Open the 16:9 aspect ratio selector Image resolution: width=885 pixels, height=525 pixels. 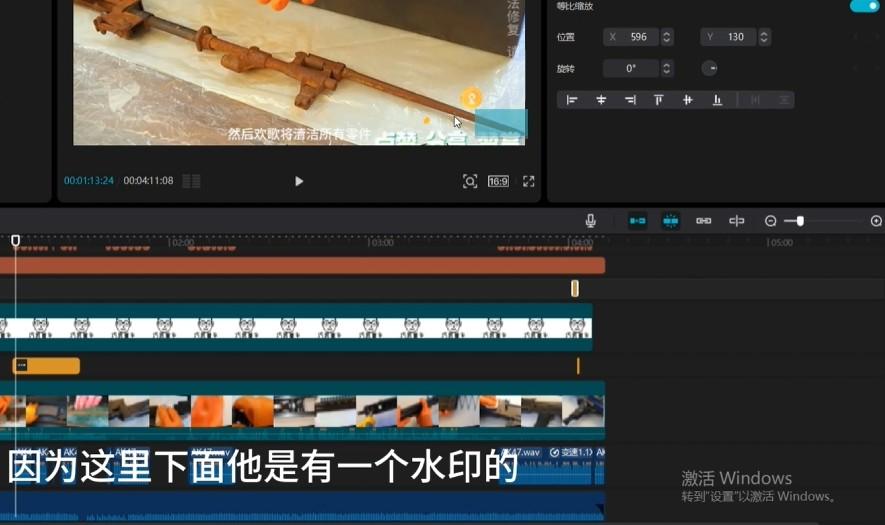click(x=498, y=181)
